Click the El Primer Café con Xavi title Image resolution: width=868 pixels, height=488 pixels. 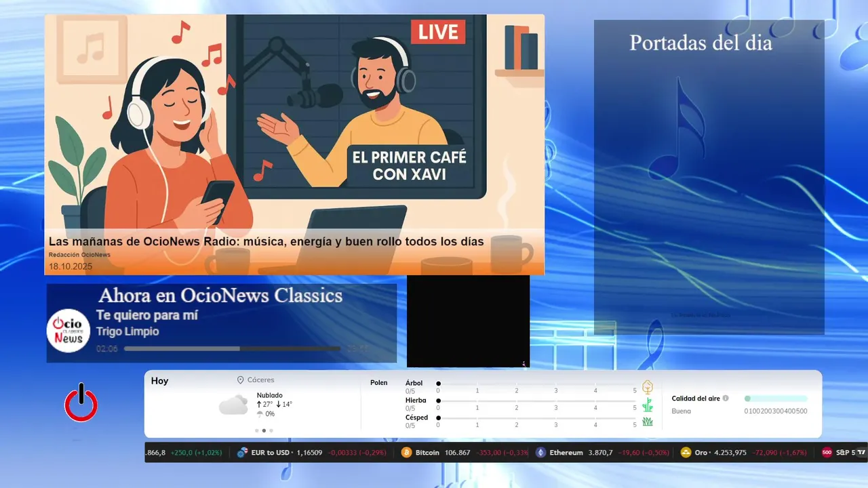tap(409, 165)
